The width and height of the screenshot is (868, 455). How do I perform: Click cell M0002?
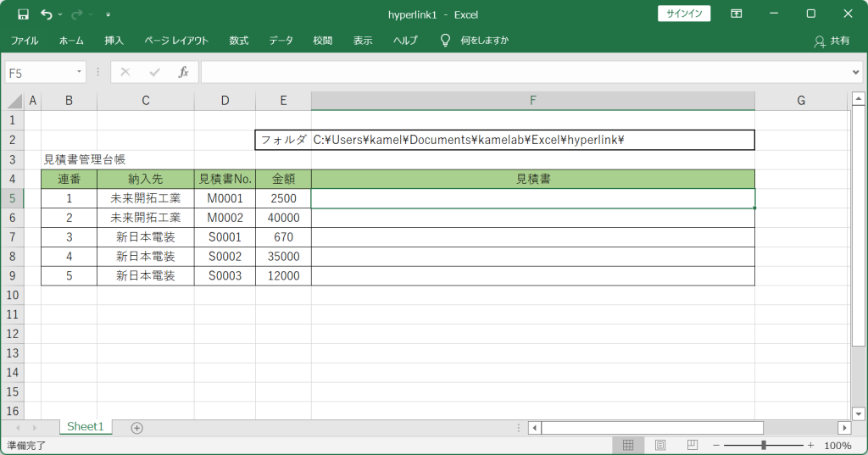225,218
